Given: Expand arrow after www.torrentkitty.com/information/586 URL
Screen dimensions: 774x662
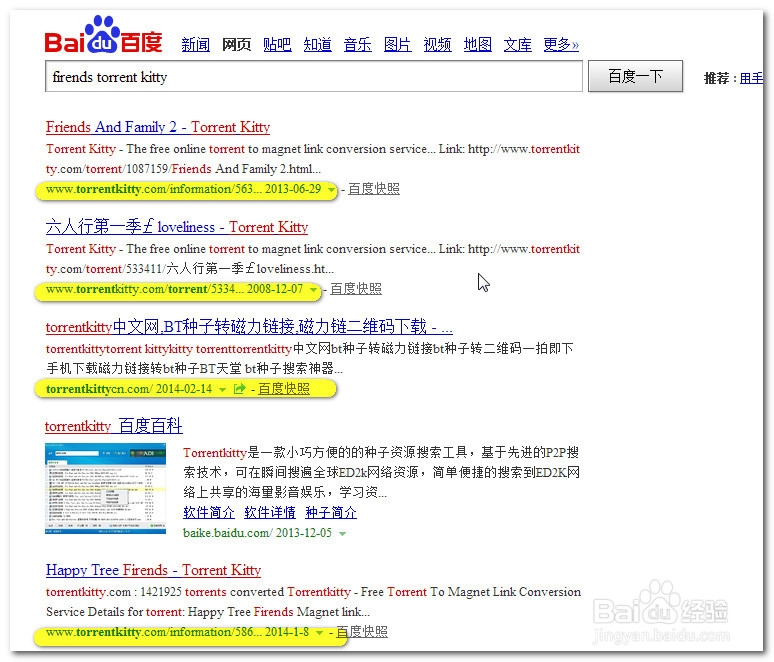Looking at the screenshot, I should point(319,633).
